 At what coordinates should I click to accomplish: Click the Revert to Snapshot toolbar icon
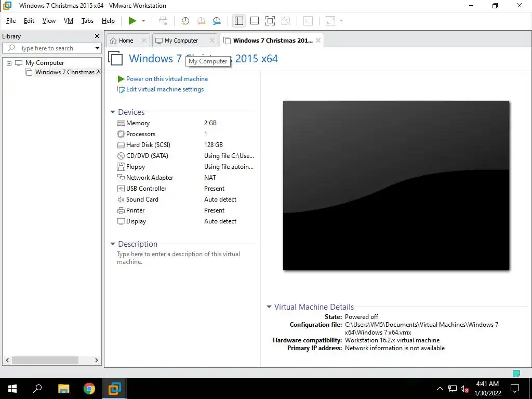[201, 21]
